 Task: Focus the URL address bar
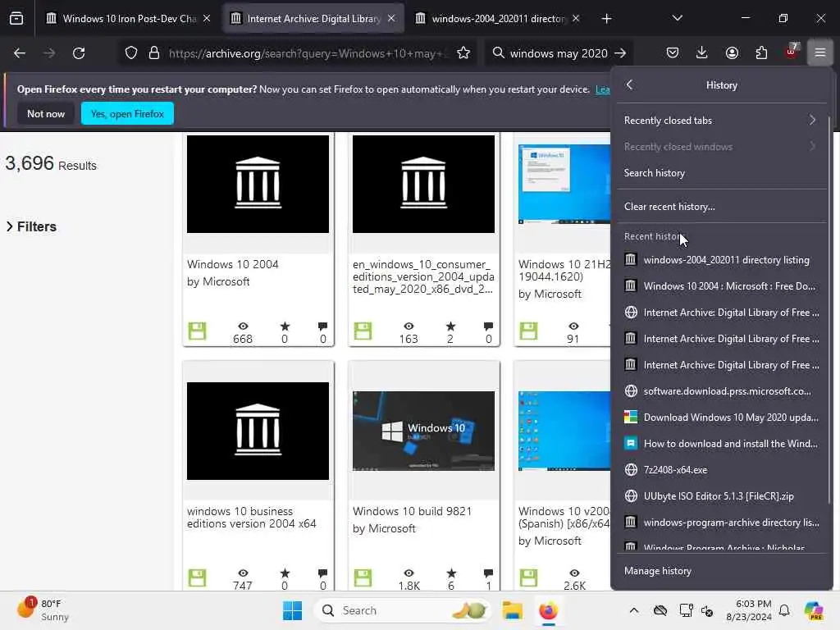point(308,53)
